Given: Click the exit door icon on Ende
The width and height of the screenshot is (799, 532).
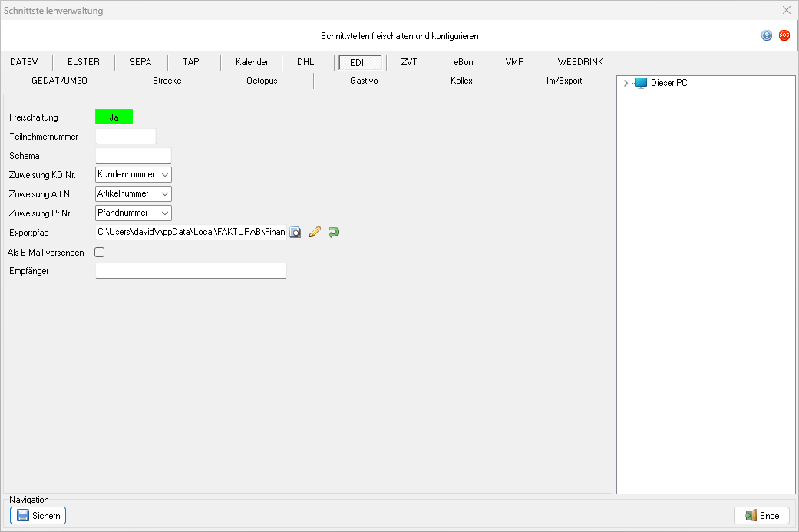Looking at the screenshot, I should pos(749,516).
